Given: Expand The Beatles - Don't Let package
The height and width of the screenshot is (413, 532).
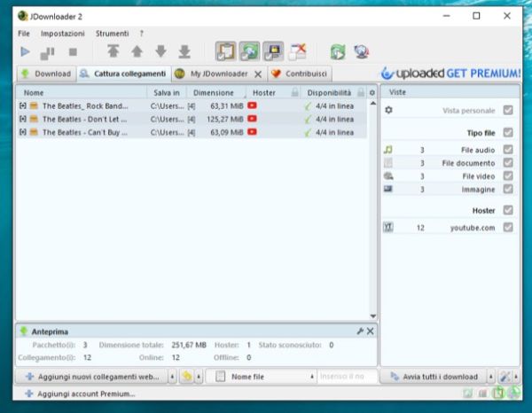Looking at the screenshot, I should (x=23, y=119).
